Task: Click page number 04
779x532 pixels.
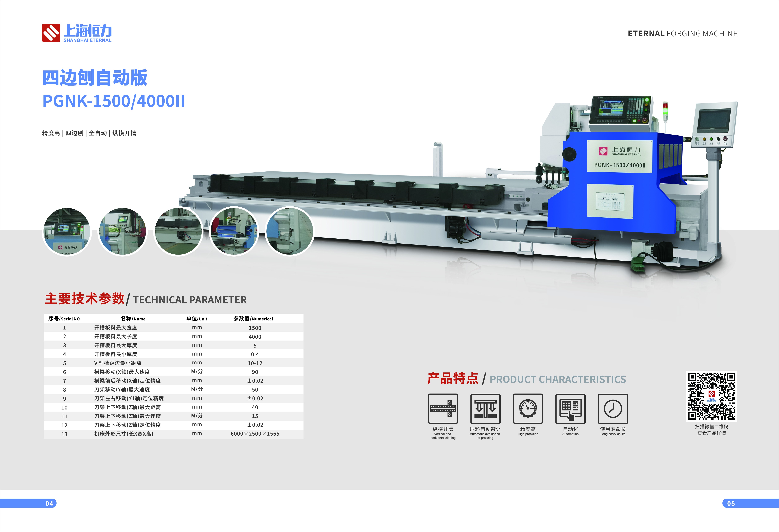Action: point(49,504)
